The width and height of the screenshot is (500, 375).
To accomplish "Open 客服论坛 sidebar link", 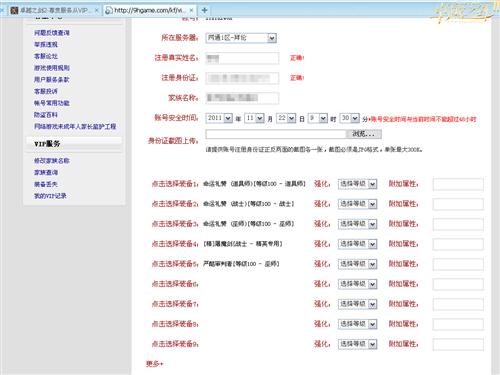I will (x=46, y=56).
